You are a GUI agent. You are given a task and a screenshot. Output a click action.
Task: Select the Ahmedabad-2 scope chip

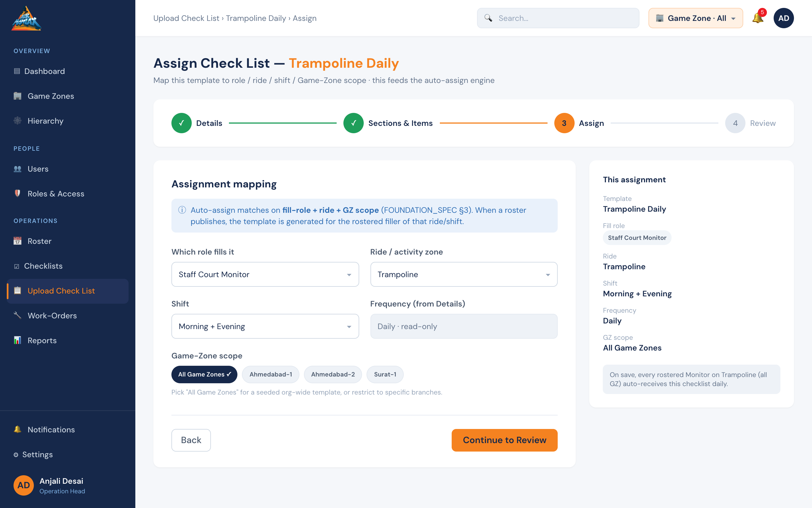[x=333, y=374]
